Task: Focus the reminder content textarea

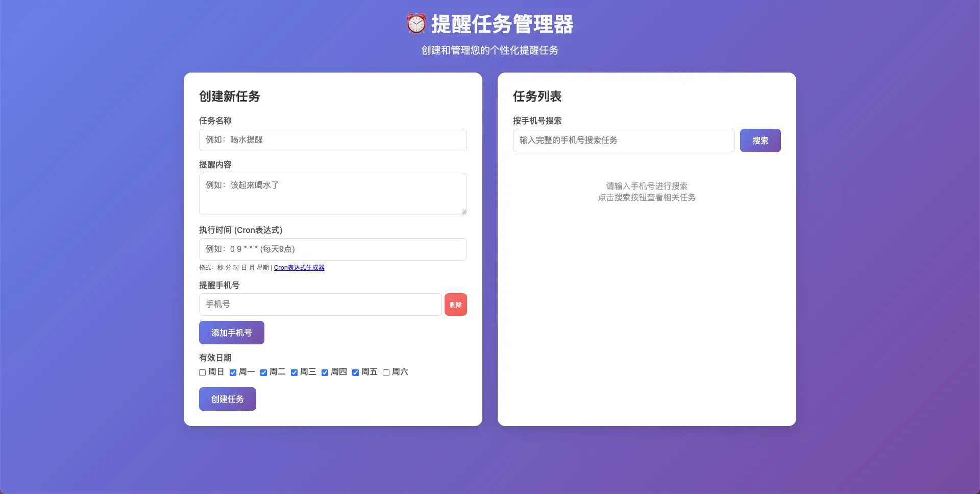Action: [x=333, y=194]
